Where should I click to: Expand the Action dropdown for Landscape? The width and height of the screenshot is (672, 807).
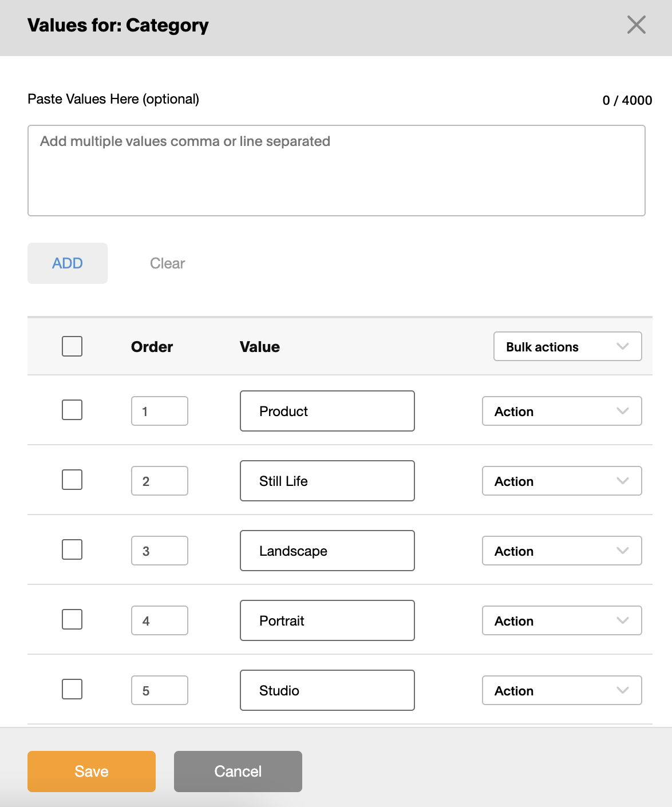(562, 551)
